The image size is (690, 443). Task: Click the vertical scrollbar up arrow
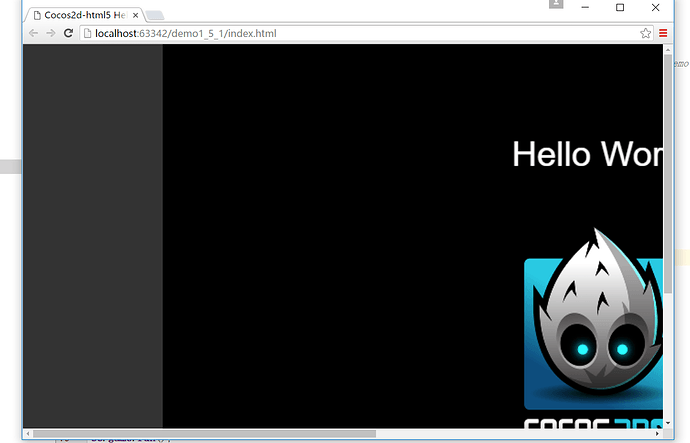click(x=668, y=50)
